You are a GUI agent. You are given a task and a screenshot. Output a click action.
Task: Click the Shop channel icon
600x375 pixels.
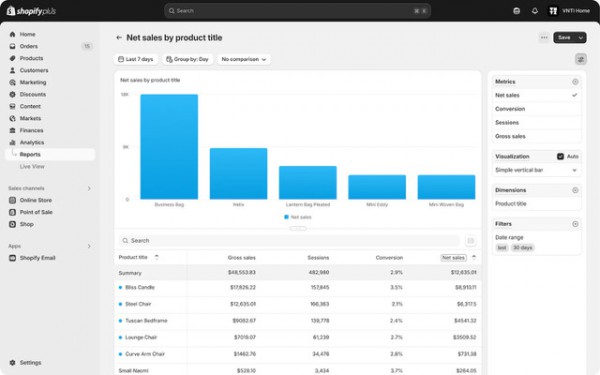click(12, 224)
